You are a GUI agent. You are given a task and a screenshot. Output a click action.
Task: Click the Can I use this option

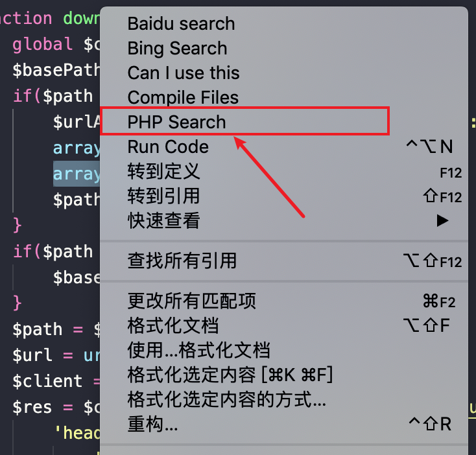(x=284, y=73)
